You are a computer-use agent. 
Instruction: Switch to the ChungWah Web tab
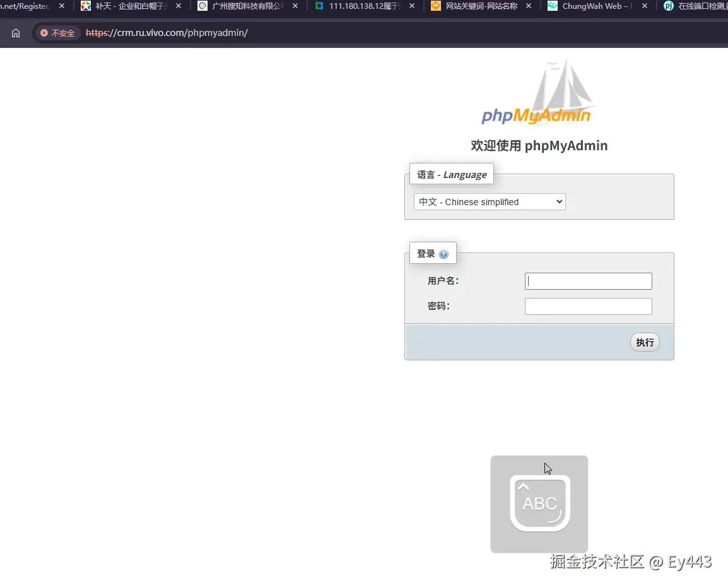pyautogui.click(x=597, y=6)
